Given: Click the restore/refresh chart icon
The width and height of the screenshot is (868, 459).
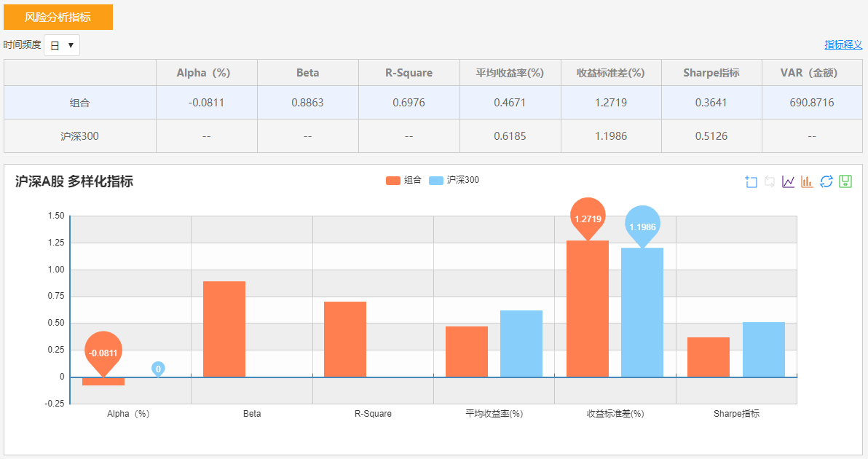Looking at the screenshot, I should (826, 181).
